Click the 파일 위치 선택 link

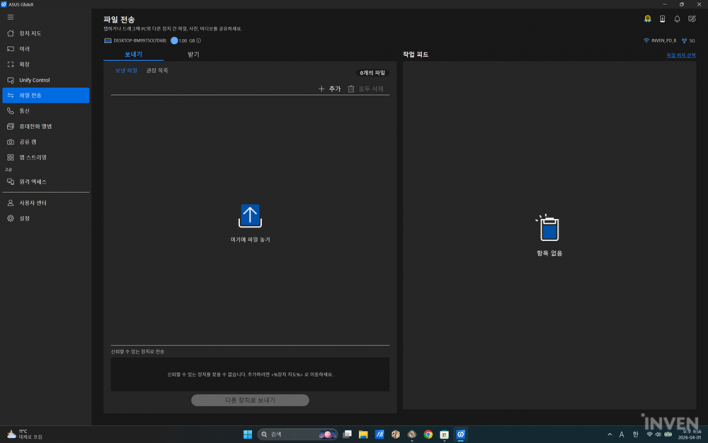tap(681, 55)
